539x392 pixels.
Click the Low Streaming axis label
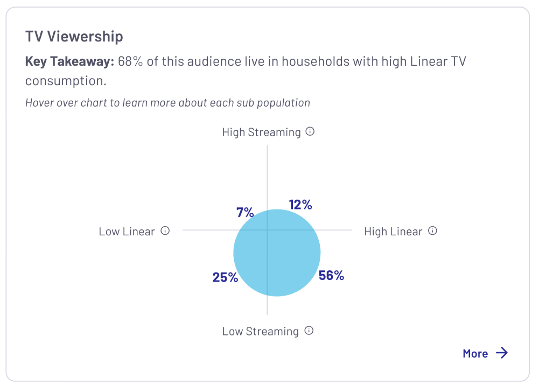coord(260,332)
